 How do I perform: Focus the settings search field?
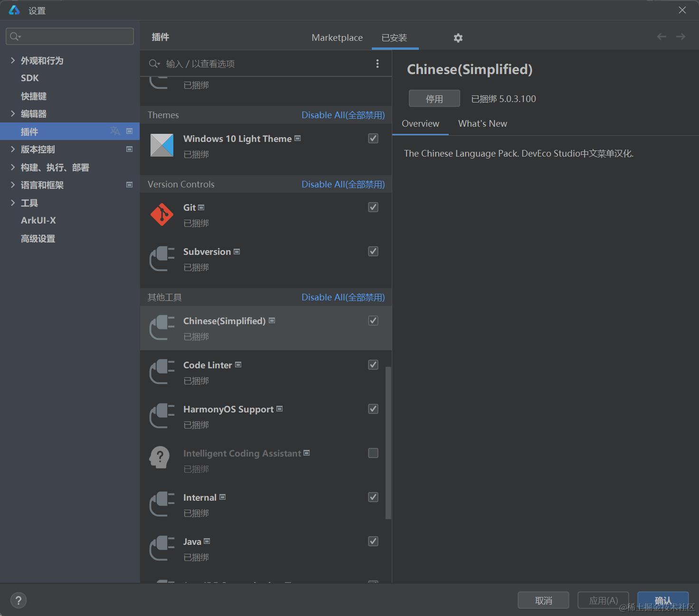(x=70, y=37)
